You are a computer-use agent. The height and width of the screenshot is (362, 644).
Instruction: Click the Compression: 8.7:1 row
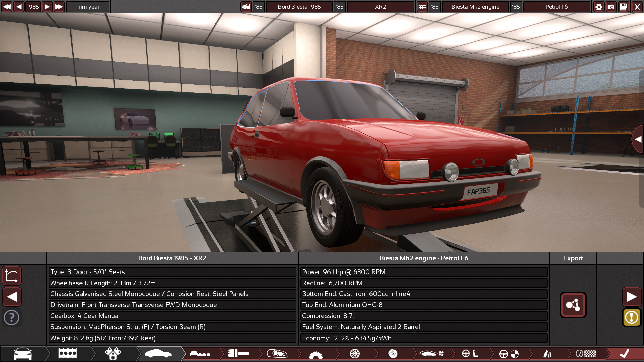point(424,316)
